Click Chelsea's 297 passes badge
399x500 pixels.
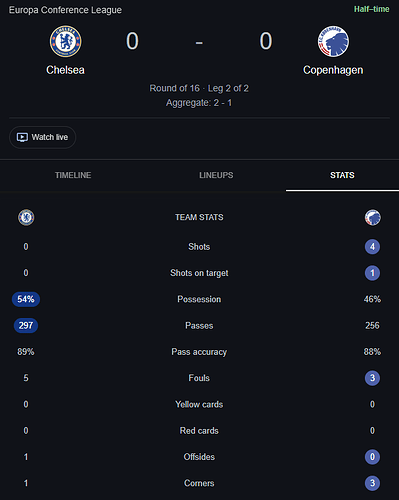click(x=26, y=325)
